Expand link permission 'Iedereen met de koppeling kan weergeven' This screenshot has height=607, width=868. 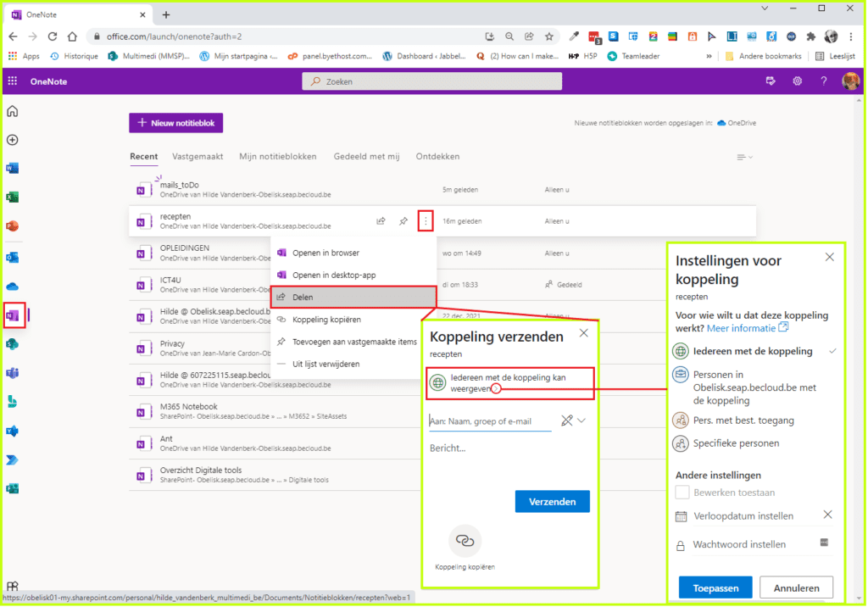tap(509, 382)
